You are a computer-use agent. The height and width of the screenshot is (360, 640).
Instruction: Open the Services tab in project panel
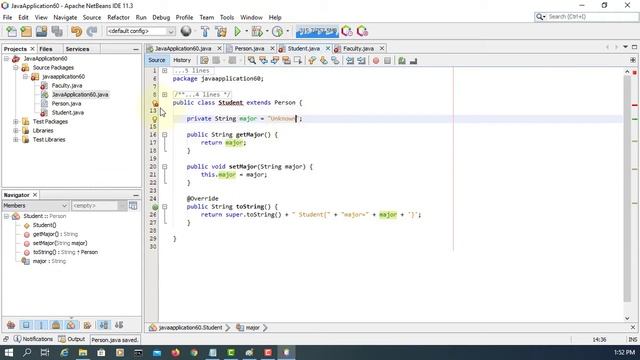(x=77, y=49)
